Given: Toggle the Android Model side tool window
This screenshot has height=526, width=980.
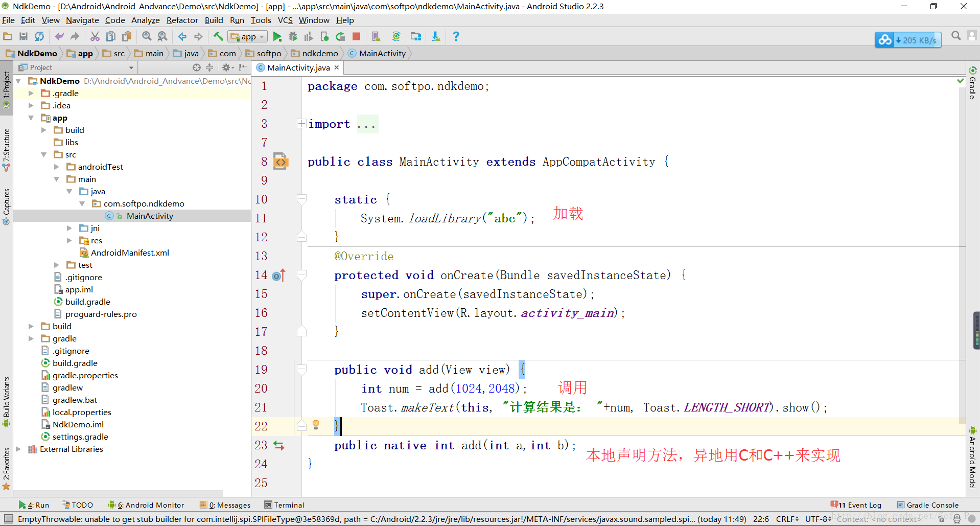Looking at the screenshot, I should pyautogui.click(x=973, y=457).
